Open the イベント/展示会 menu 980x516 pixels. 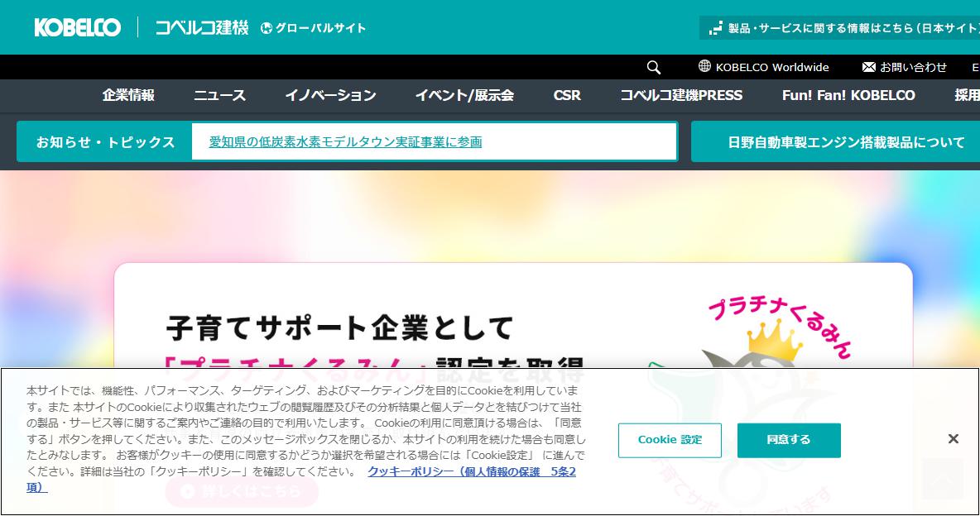pos(464,95)
